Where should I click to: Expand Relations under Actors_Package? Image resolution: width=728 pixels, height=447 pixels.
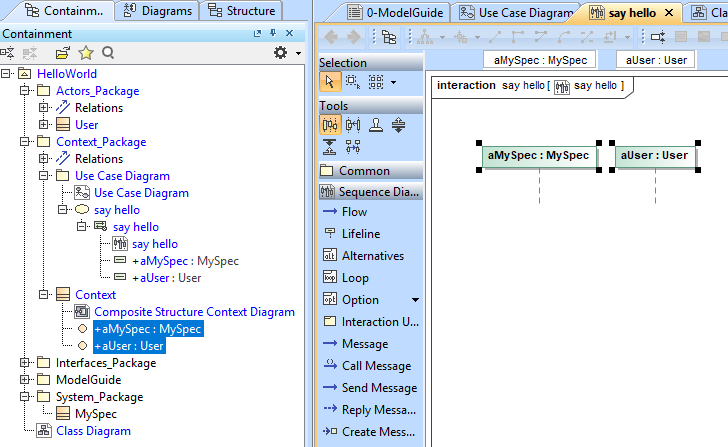click(x=44, y=108)
